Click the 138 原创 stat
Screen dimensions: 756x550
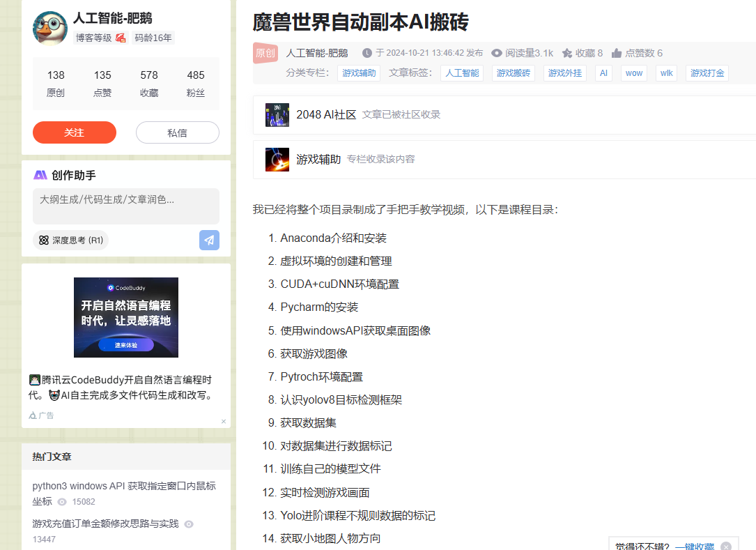(x=56, y=84)
